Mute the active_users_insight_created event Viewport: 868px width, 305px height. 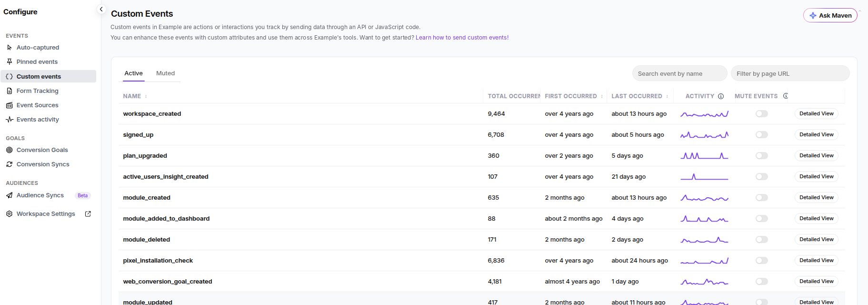(x=762, y=177)
